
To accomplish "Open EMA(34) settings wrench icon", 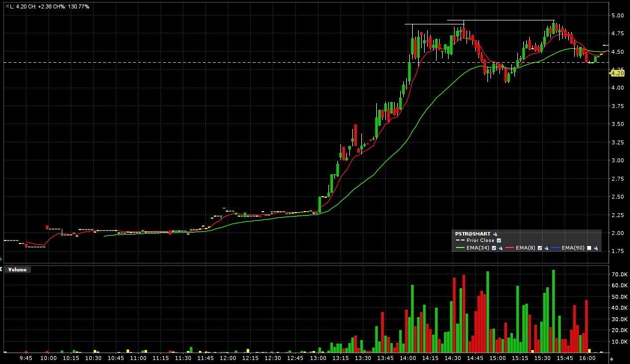I will (x=500, y=248).
